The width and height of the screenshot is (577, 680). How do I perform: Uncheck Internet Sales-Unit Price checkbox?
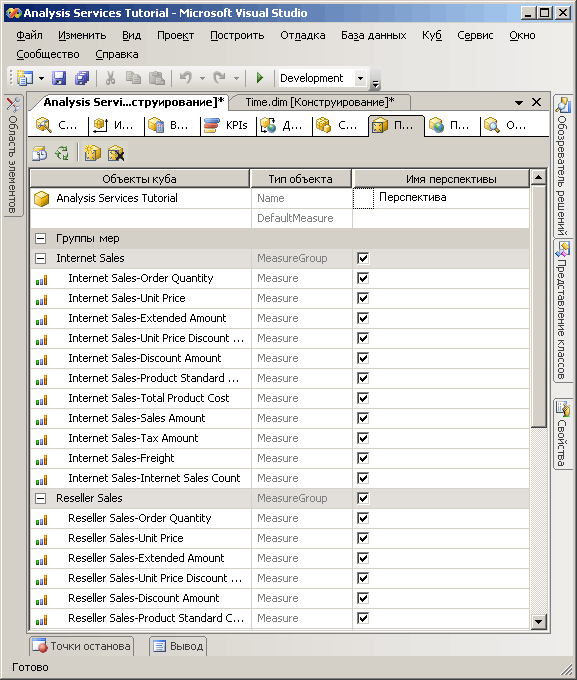363,298
